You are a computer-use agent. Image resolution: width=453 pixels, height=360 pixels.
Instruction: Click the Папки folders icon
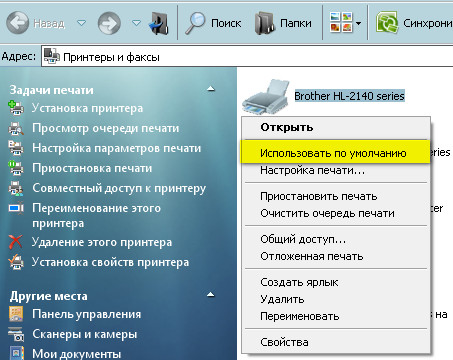click(265, 23)
